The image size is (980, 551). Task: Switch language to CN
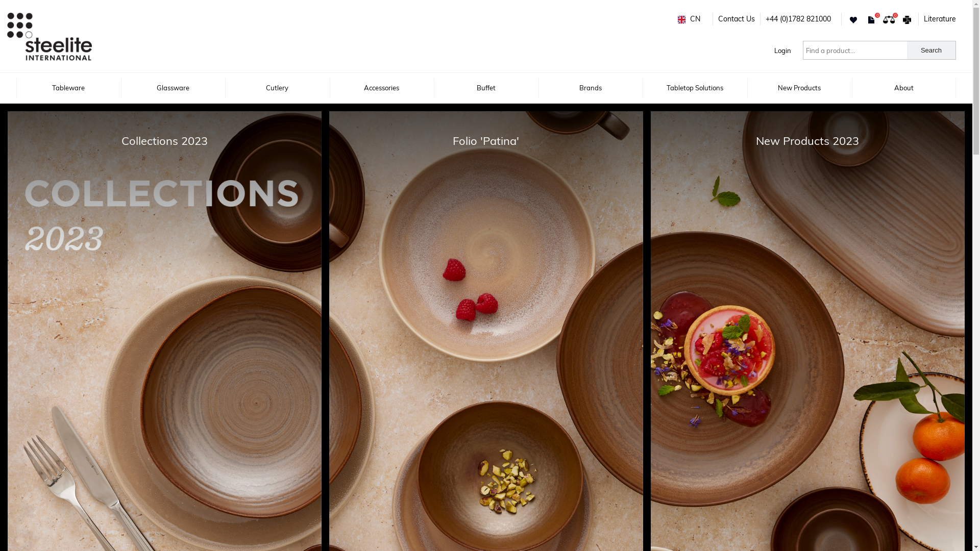695,19
